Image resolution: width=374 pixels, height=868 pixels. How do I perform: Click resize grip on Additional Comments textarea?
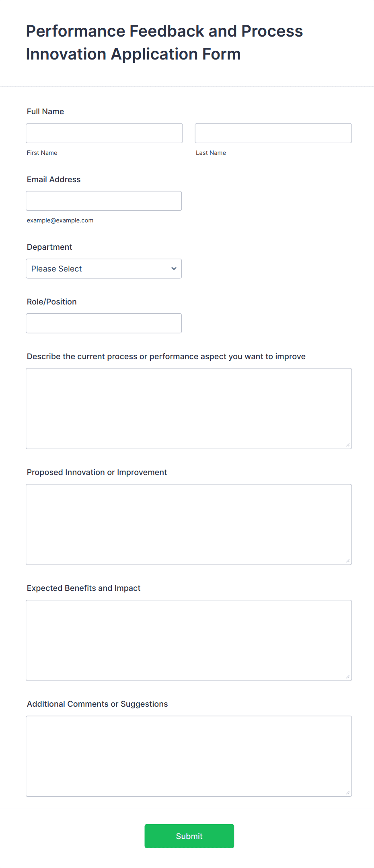point(348,792)
